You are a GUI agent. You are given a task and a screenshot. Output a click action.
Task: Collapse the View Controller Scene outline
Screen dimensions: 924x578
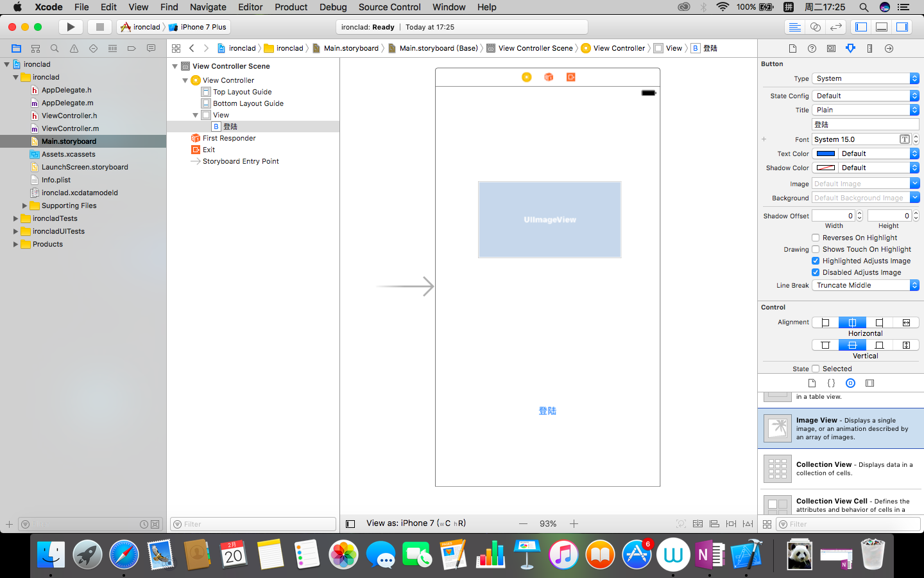click(175, 66)
